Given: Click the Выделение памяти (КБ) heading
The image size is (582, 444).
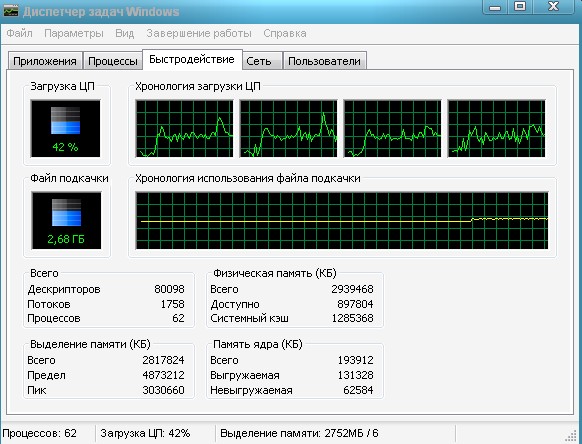Looking at the screenshot, I should 90,344.
